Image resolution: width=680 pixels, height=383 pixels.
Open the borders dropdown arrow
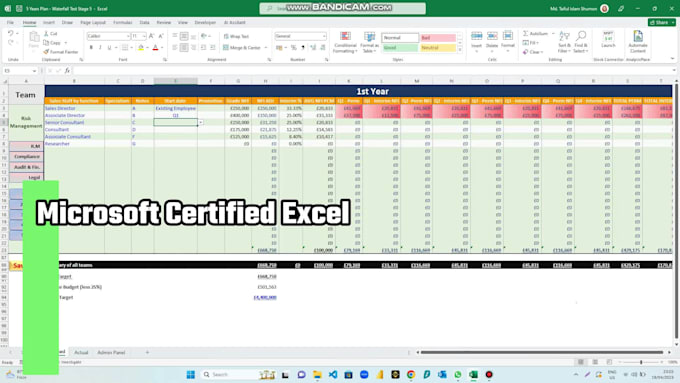tap(132, 48)
